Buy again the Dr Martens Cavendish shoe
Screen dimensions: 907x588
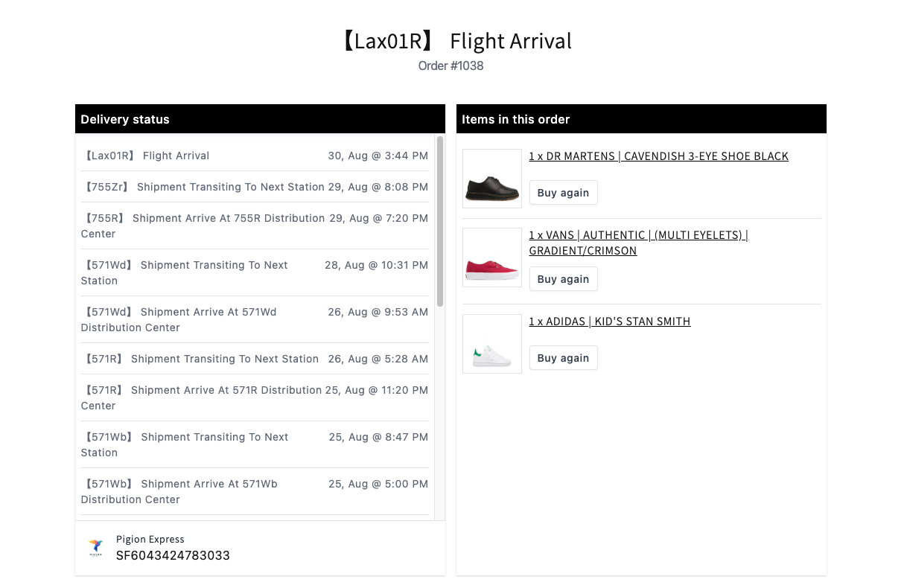pyautogui.click(x=563, y=193)
